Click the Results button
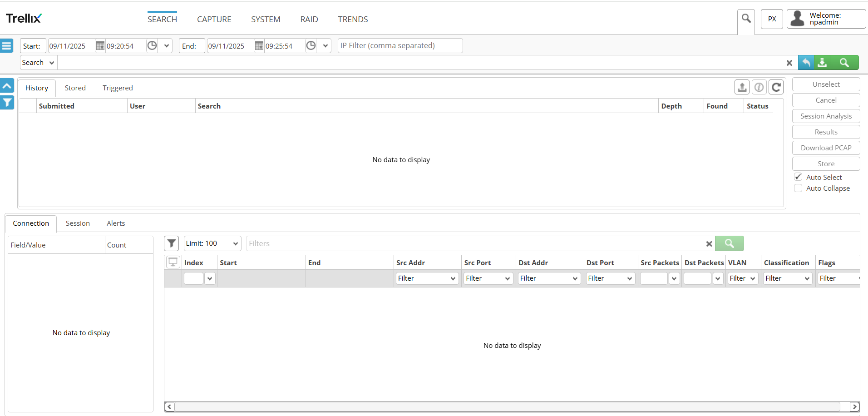Screen dimensions: 868x416 click(x=826, y=132)
